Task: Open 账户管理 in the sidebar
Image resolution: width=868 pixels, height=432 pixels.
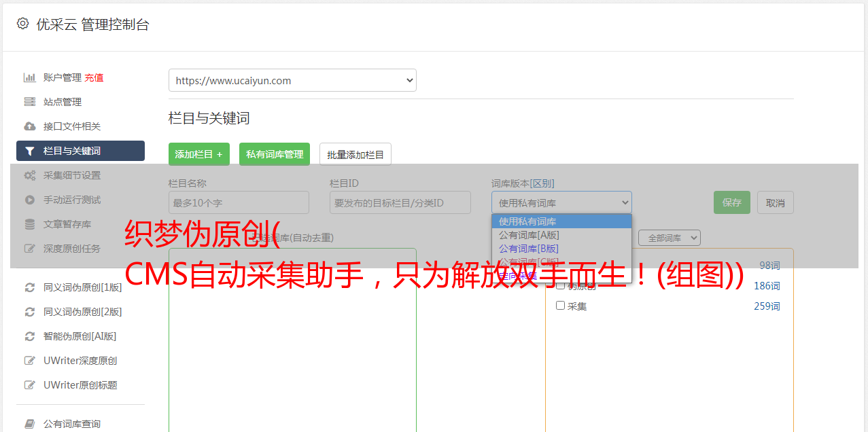Action: click(x=63, y=77)
